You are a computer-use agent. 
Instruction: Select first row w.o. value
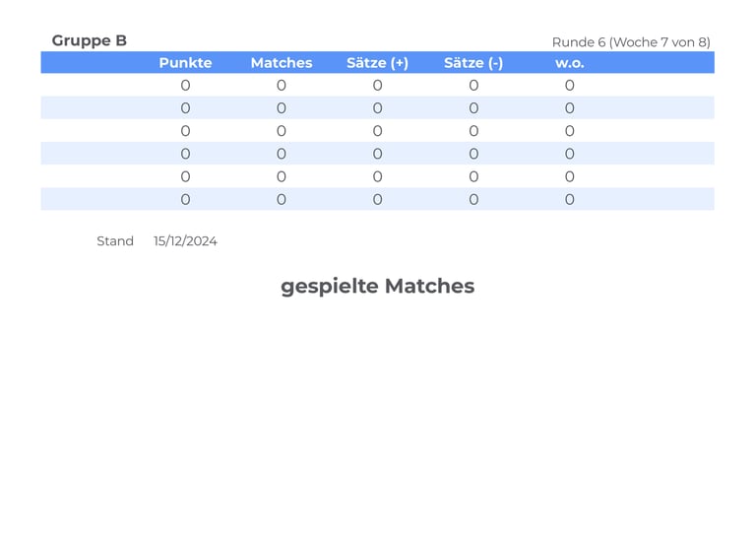click(x=569, y=86)
